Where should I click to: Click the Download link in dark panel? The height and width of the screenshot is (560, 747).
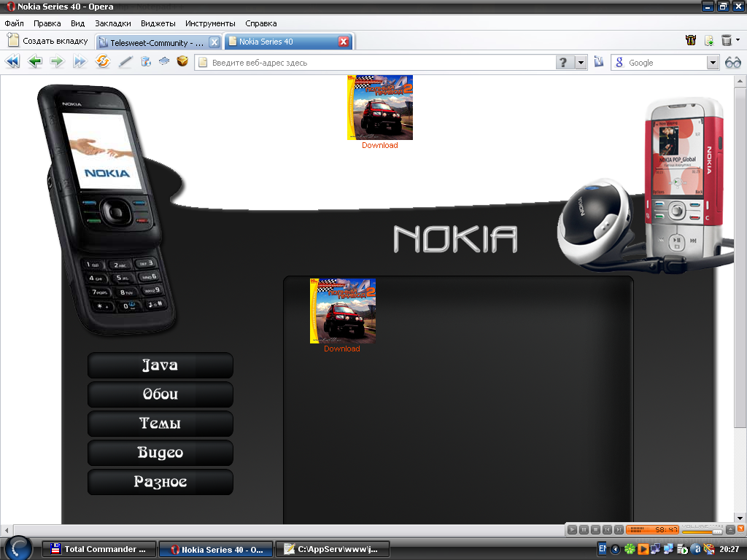tap(342, 349)
